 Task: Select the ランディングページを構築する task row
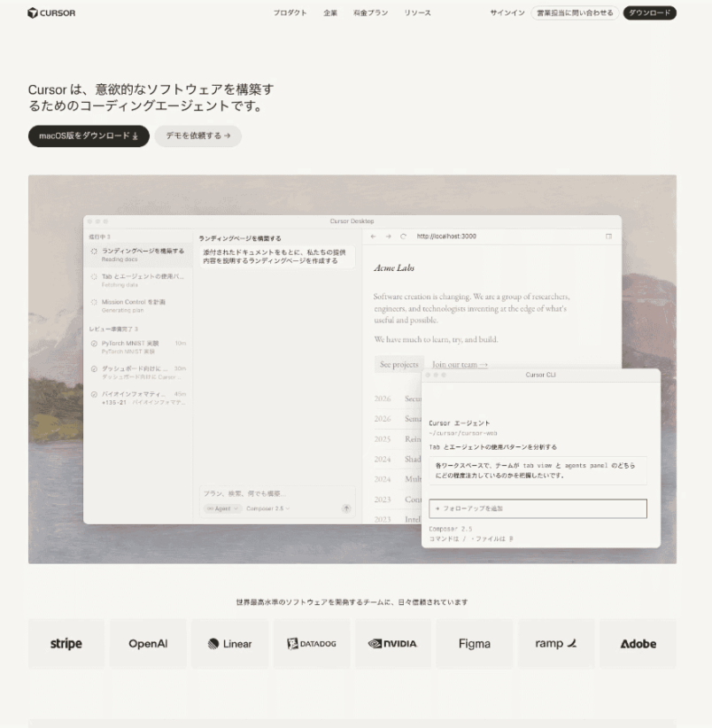[x=138, y=255]
